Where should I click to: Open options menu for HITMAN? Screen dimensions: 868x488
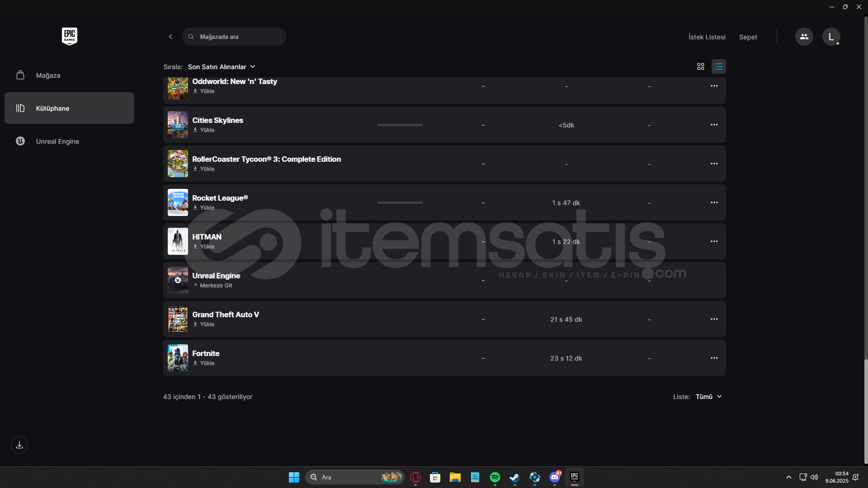(x=714, y=241)
